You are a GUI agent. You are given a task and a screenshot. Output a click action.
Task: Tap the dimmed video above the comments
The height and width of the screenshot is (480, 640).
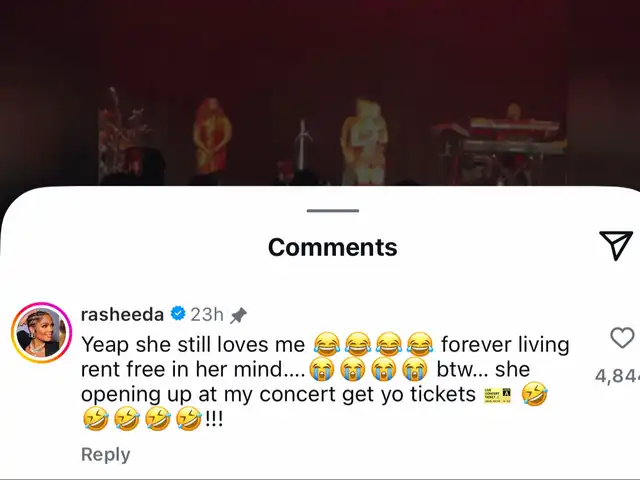point(320,93)
